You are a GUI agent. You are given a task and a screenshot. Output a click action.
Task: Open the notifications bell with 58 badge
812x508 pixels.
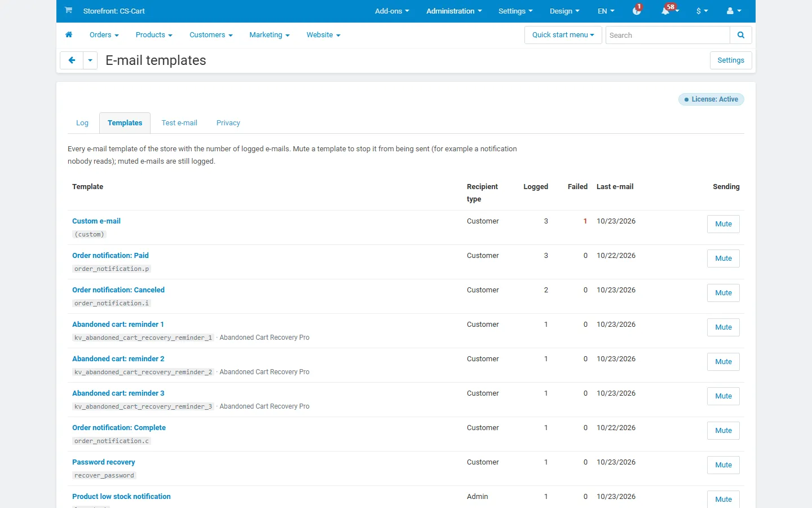(x=669, y=11)
